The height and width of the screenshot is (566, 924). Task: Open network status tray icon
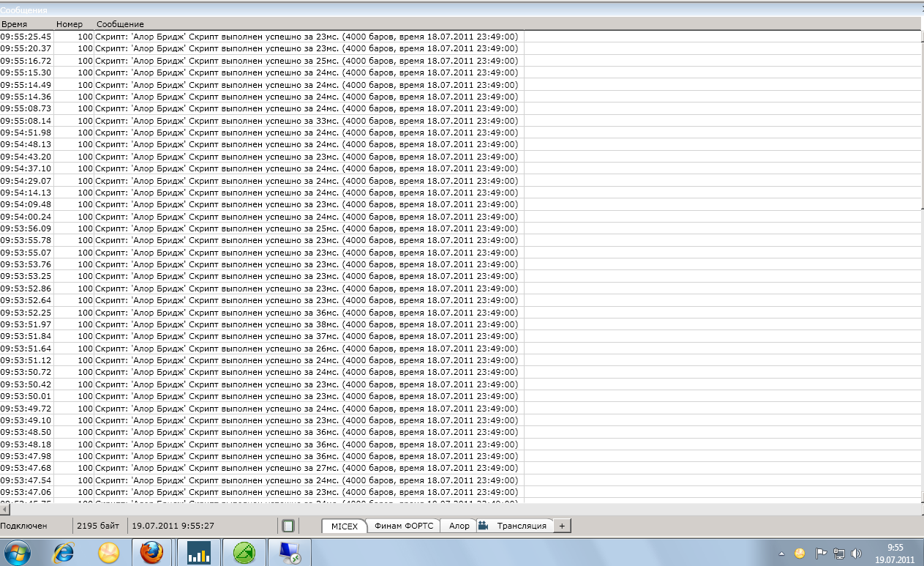(x=838, y=554)
